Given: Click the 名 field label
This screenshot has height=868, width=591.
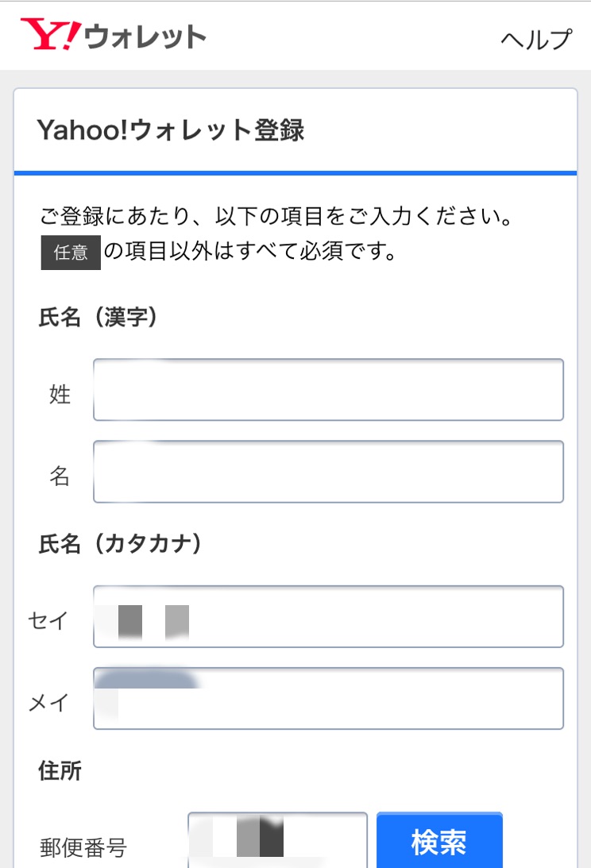Looking at the screenshot, I should tap(60, 476).
